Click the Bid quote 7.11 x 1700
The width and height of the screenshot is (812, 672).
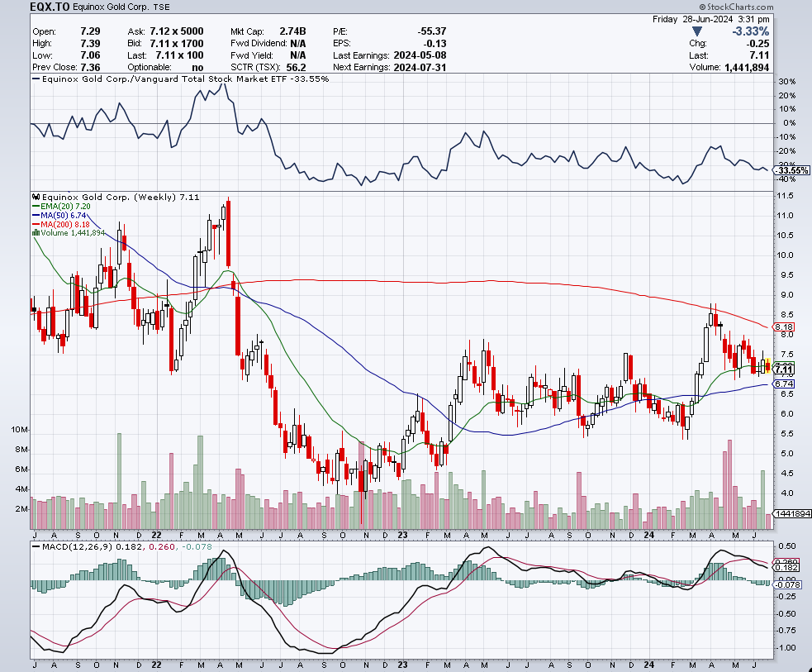177,44
